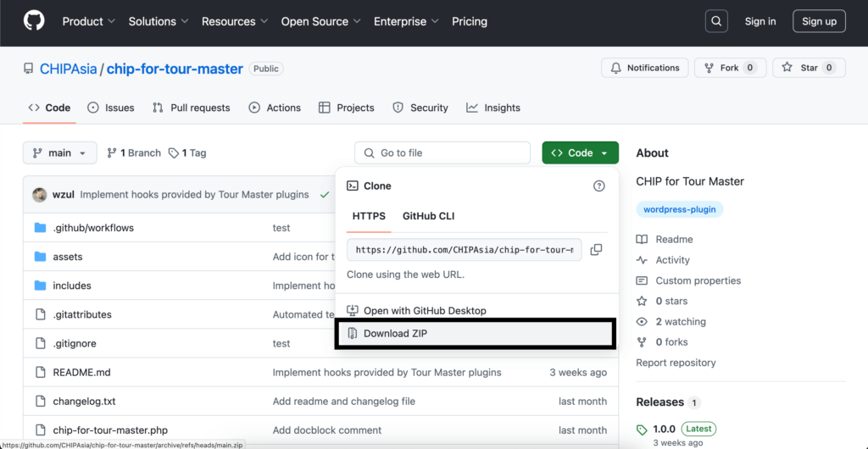The width and height of the screenshot is (868, 449).
Task: View the 1 Branch link
Action: (134, 153)
